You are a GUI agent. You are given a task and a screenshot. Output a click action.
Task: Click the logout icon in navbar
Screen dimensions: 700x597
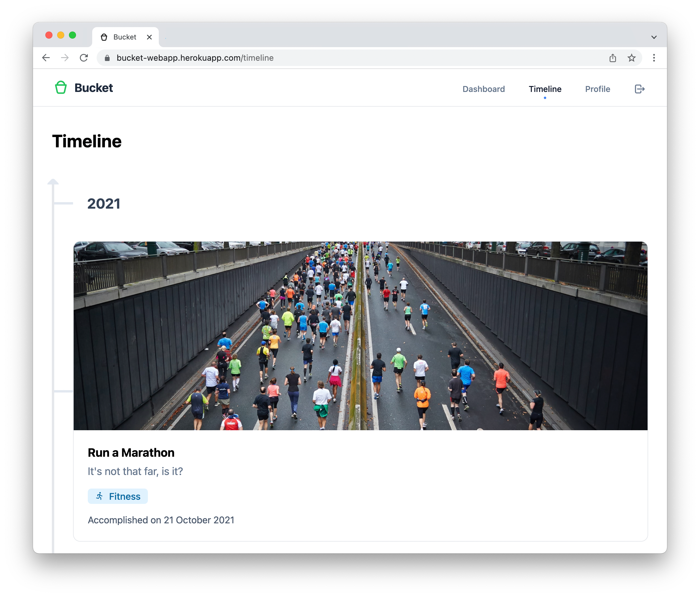639,89
